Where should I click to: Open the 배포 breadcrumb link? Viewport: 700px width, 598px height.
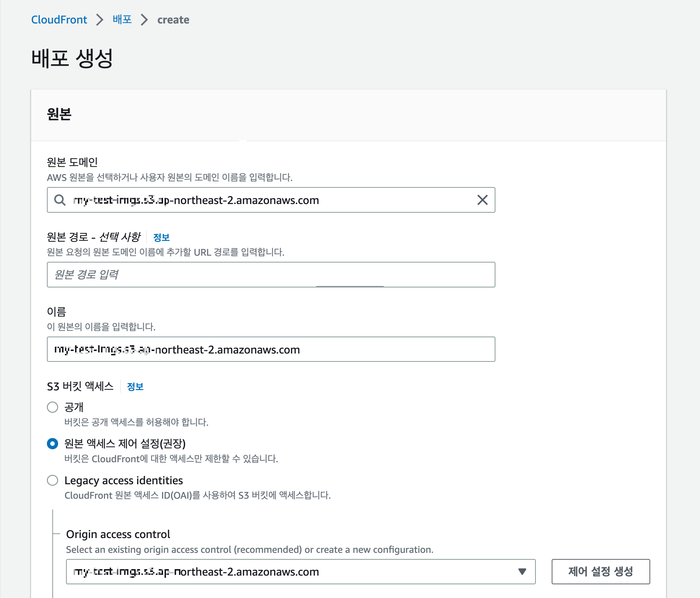(122, 19)
